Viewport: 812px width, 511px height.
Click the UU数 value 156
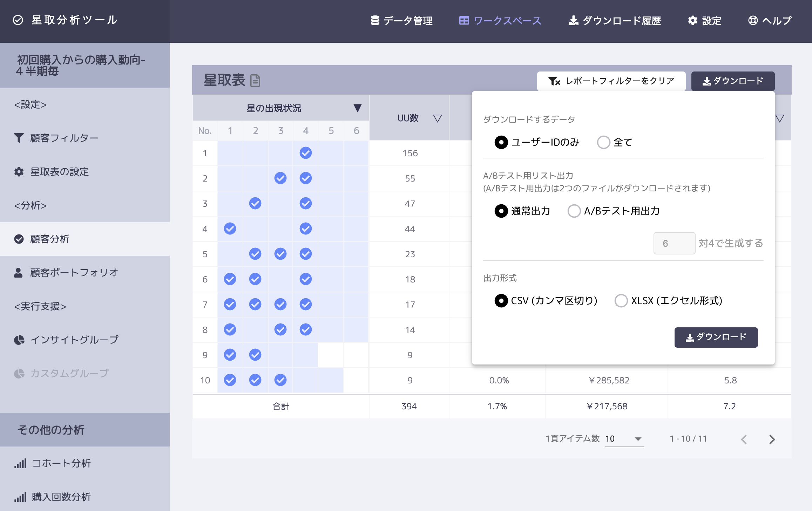(410, 153)
